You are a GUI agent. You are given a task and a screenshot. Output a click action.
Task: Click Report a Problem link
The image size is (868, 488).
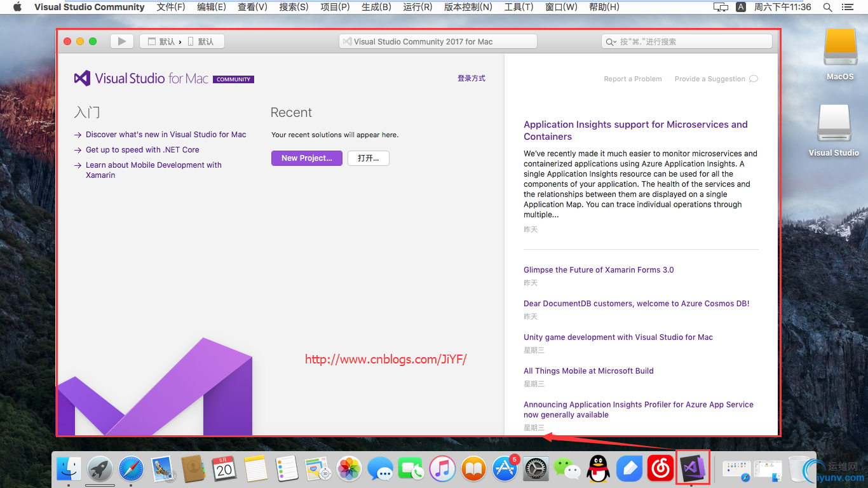[633, 79]
